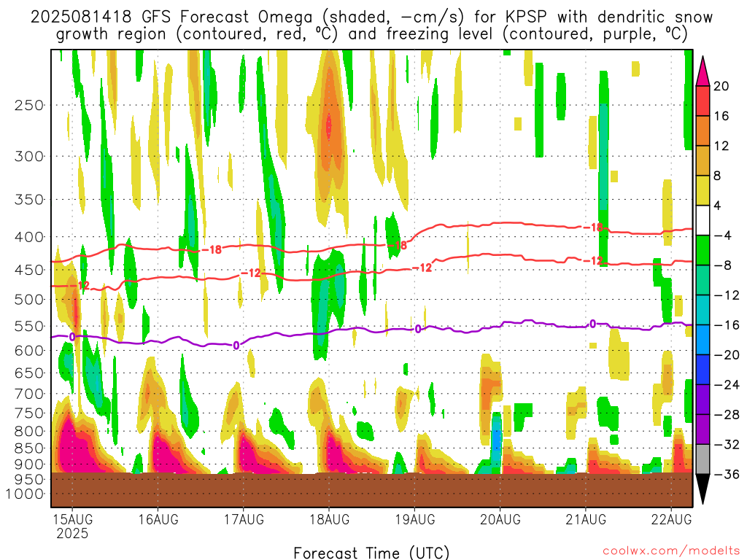Click the 1000 pressure level label

click(x=26, y=494)
